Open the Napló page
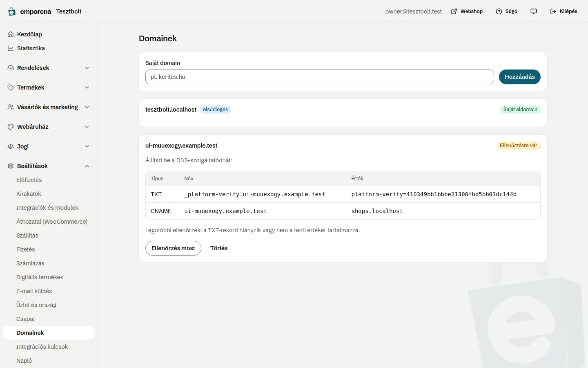588x368 pixels. [49, 361]
